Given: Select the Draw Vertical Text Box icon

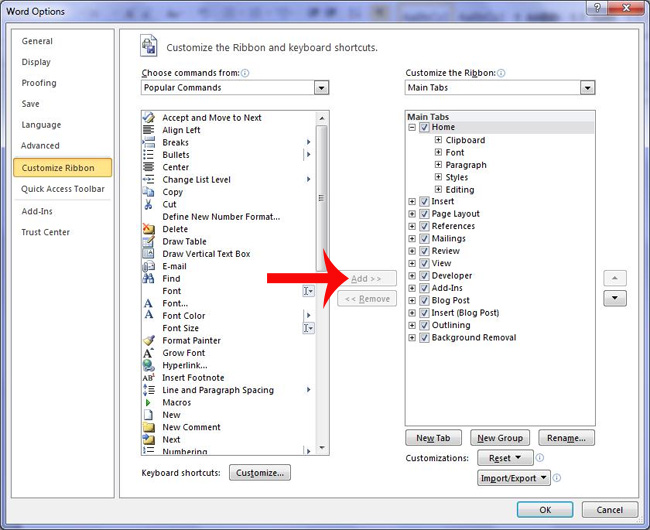Looking at the screenshot, I should [x=148, y=254].
